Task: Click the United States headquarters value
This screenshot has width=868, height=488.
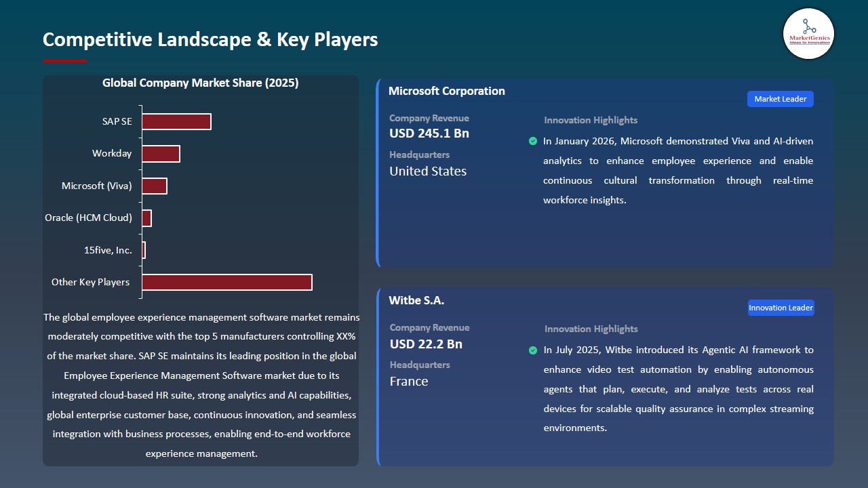Action: 428,171
